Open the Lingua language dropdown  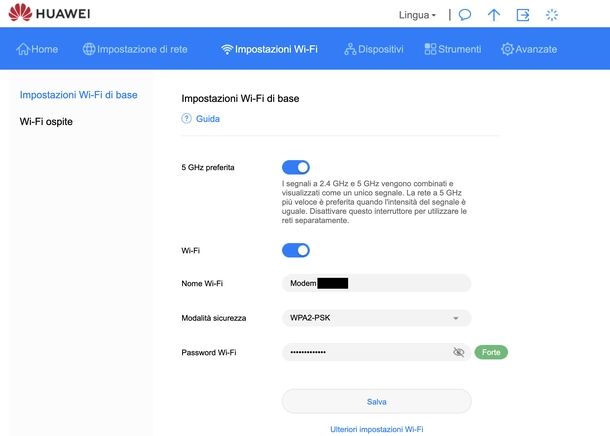[x=417, y=15]
